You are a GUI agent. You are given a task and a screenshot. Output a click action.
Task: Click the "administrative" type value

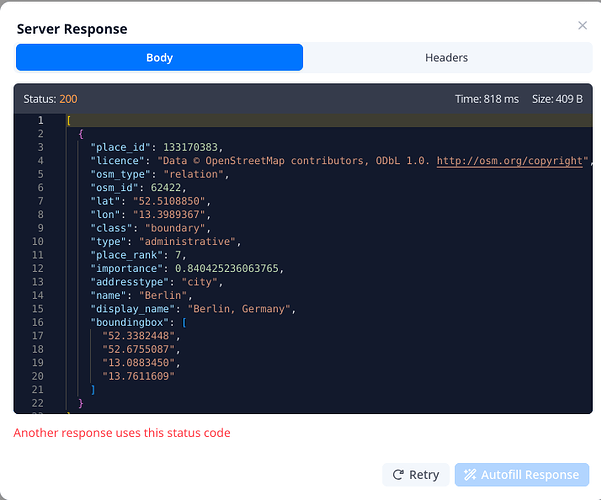pos(187,242)
